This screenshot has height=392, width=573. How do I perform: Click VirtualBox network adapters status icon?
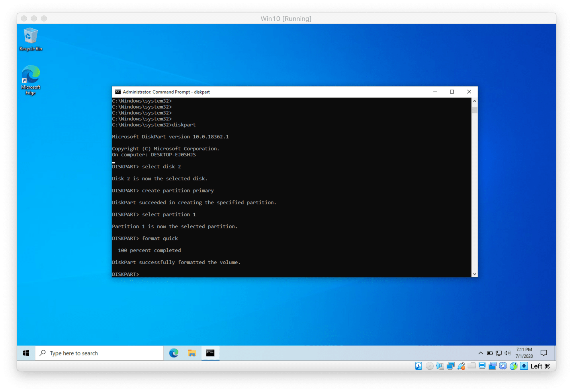tap(450, 366)
